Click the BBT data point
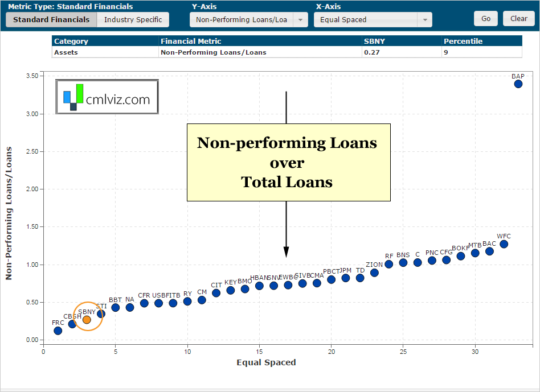Viewport: 540px width, 392px height. (x=116, y=307)
